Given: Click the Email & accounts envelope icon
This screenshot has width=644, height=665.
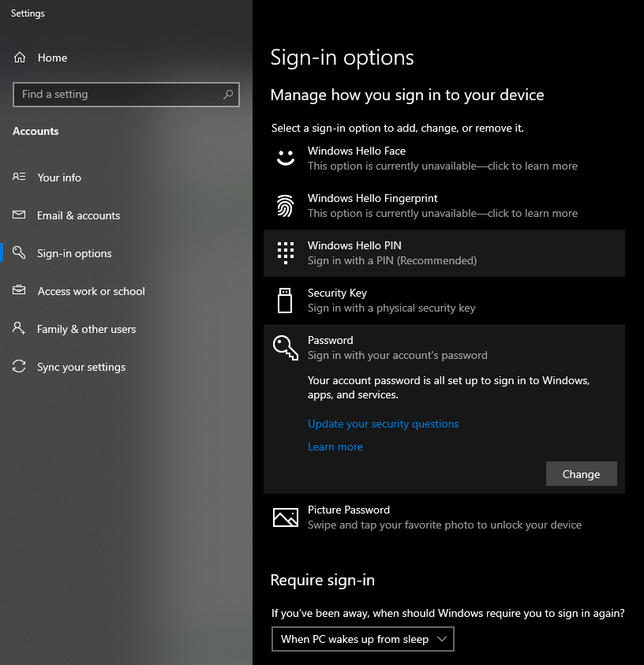Looking at the screenshot, I should coord(19,215).
